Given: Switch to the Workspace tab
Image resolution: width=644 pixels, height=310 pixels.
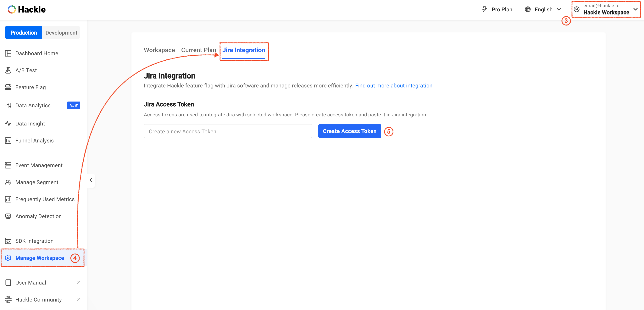Looking at the screenshot, I should coord(159,50).
